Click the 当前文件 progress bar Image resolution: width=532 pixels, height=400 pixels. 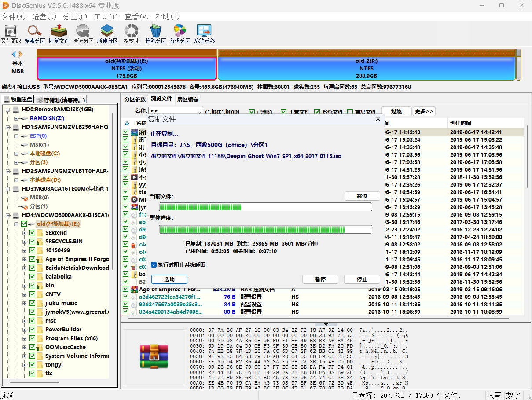(x=265, y=207)
